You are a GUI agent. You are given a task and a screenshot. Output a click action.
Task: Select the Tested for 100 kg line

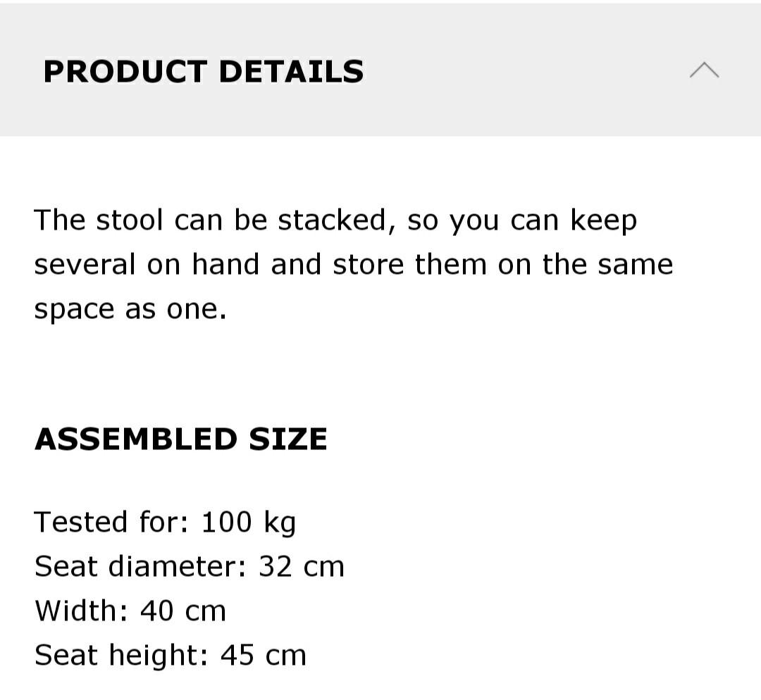(166, 521)
